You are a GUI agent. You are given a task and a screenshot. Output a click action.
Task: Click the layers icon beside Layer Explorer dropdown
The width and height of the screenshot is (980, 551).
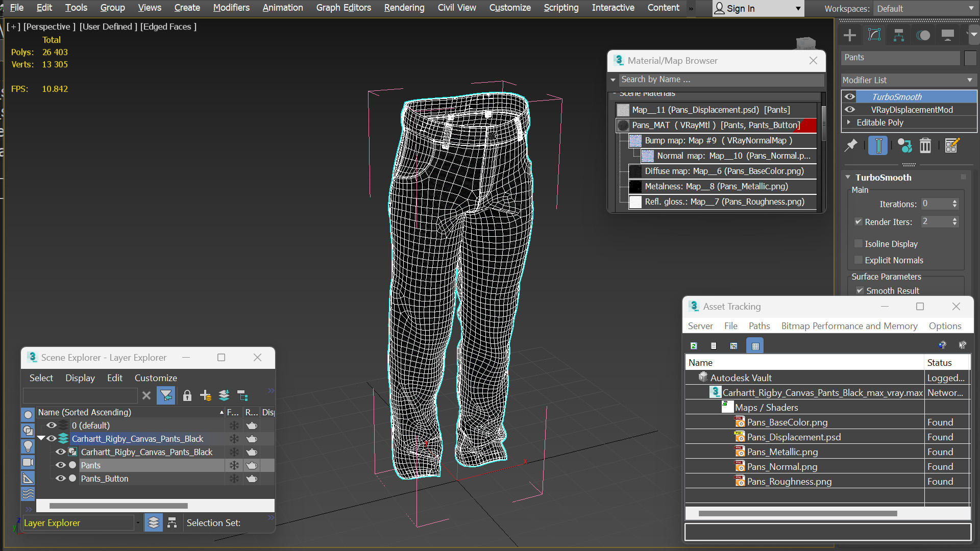(x=153, y=522)
